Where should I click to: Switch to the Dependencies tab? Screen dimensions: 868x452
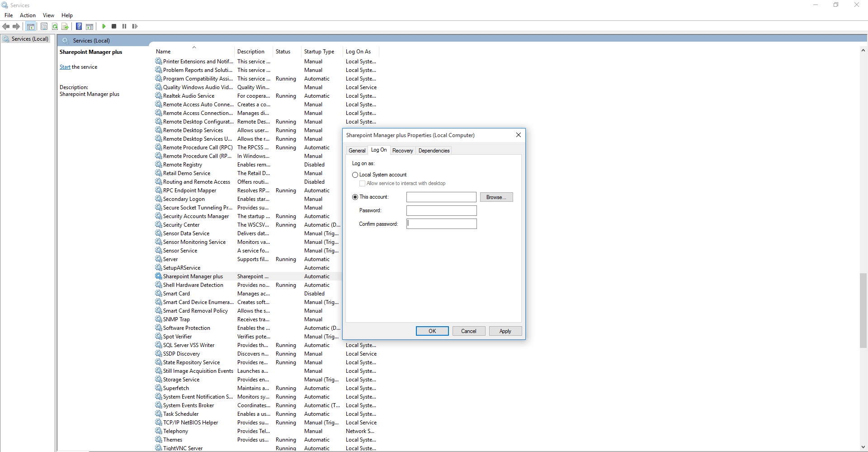pos(434,151)
